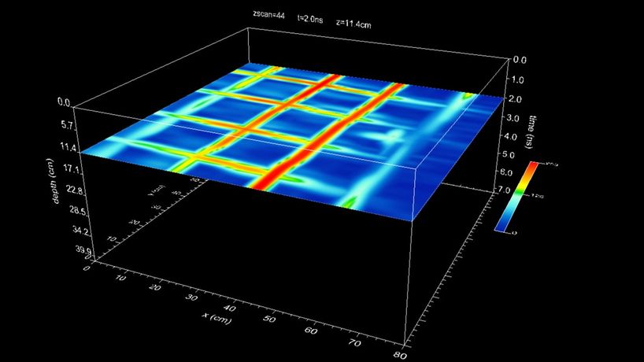Click the 3.0 tick on time axis

[x=512, y=118]
